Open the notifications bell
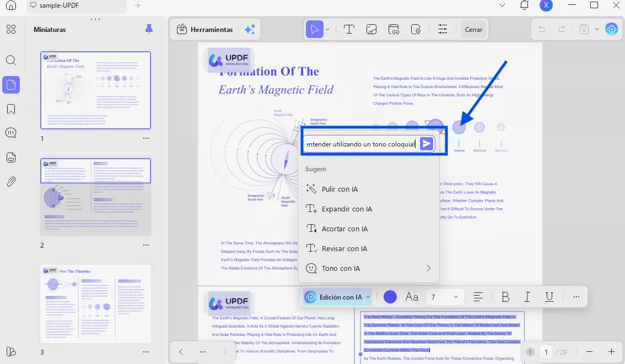The width and height of the screenshot is (625, 364). click(x=524, y=5)
